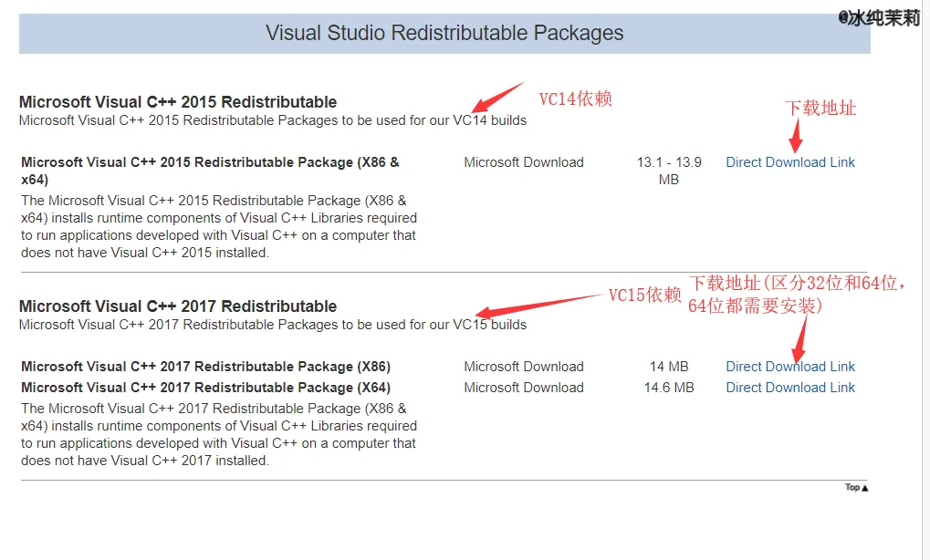
Task: Click Microsoft Download in the 2015 package row
Action: [x=524, y=162]
